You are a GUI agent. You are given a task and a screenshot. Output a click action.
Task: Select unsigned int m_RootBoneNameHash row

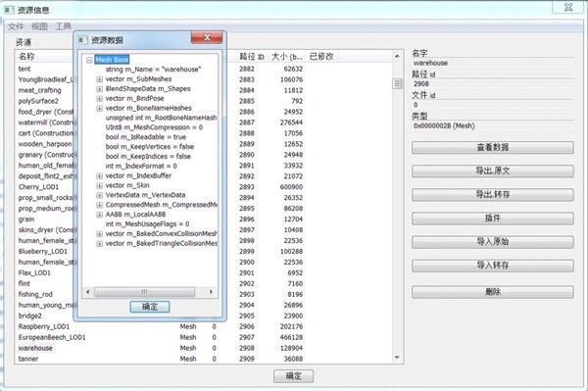(161, 118)
